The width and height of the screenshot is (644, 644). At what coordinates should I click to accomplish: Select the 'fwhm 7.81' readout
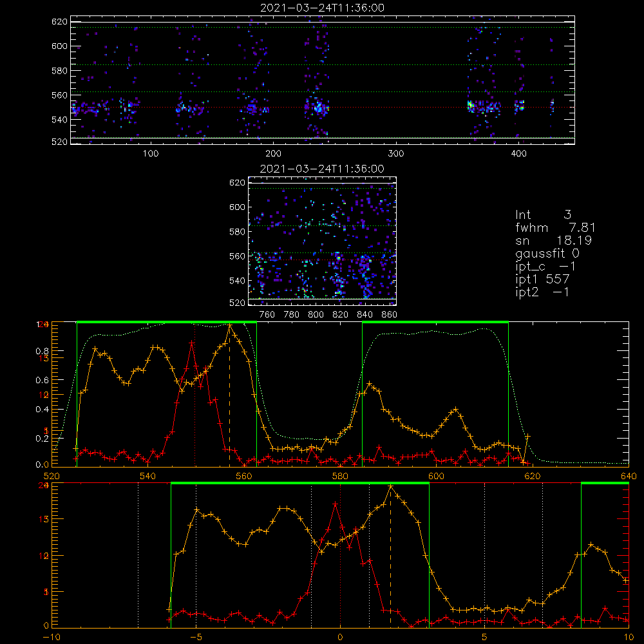coord(555,227)
